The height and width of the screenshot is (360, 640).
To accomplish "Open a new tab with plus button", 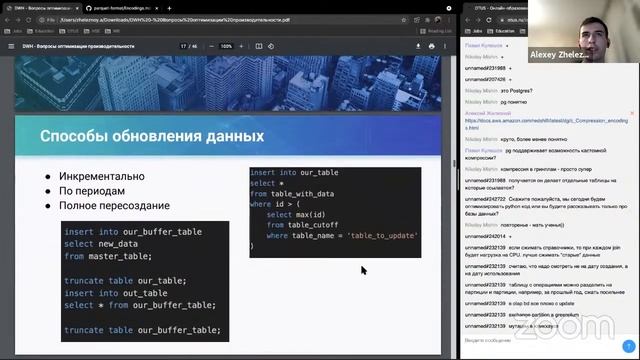I will pos(169,8).
